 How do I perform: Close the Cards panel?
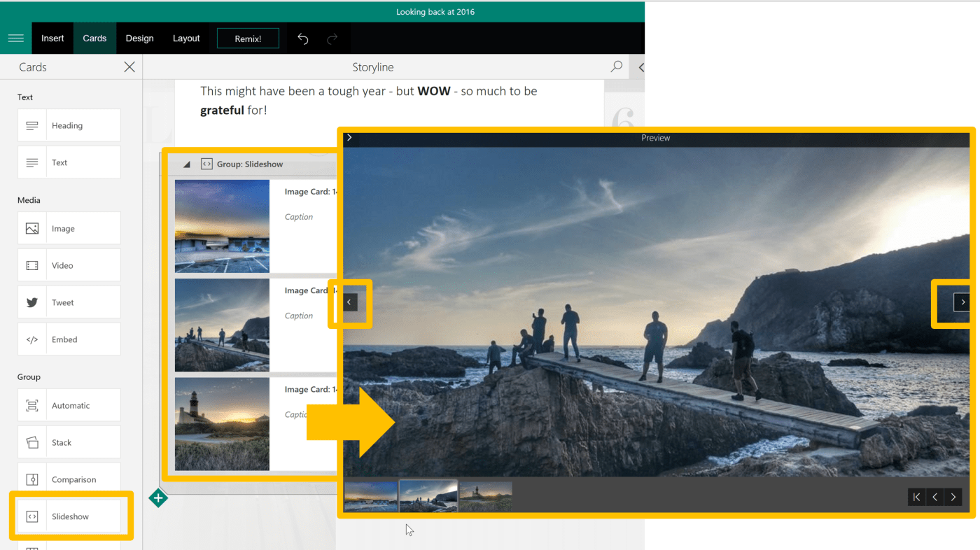129,67
